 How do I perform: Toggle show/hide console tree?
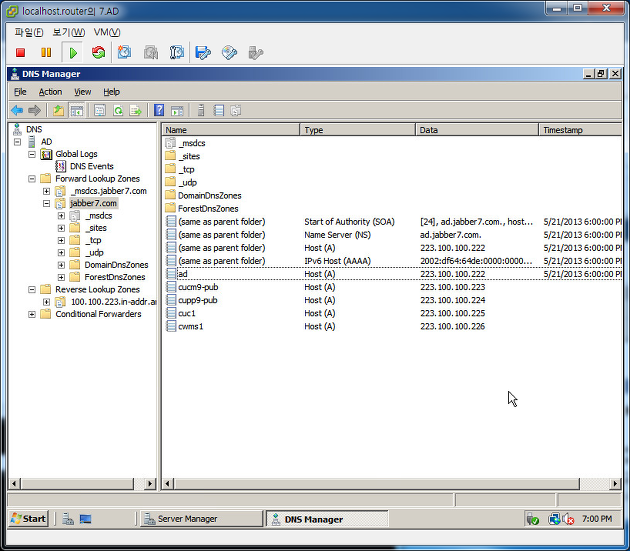pos(77,110)
